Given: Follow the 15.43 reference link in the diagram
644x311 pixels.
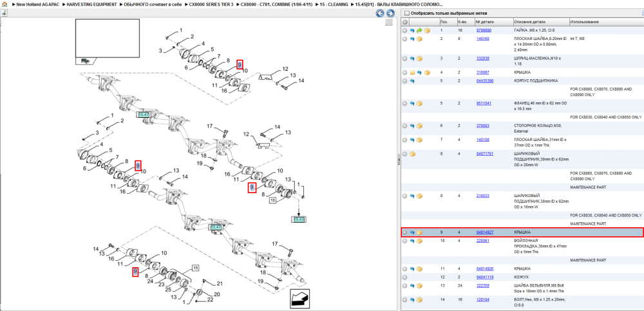Looking at the screenshot, I should 299,220.
